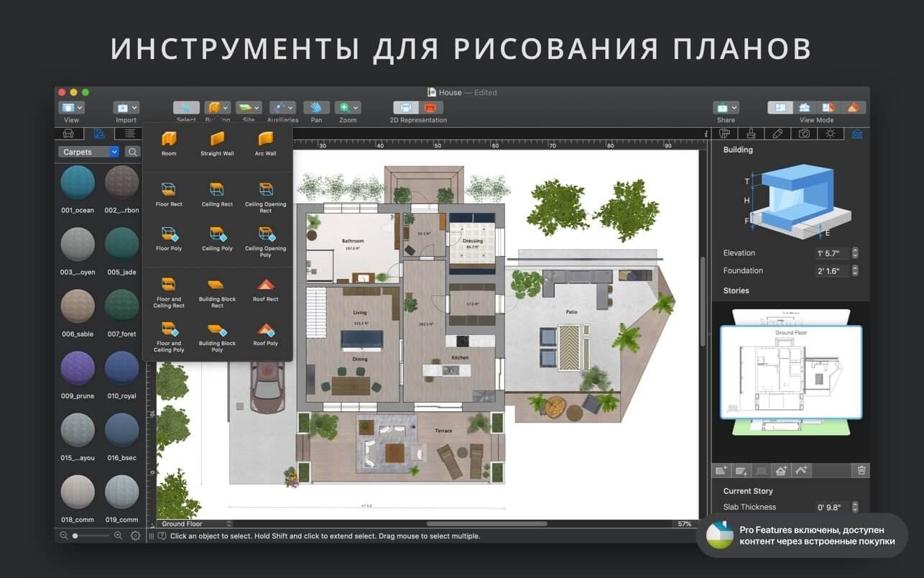Viewport: 924px width, 578px height.
Task: Switch to 3D view mode icon
Action: (805, 106)
